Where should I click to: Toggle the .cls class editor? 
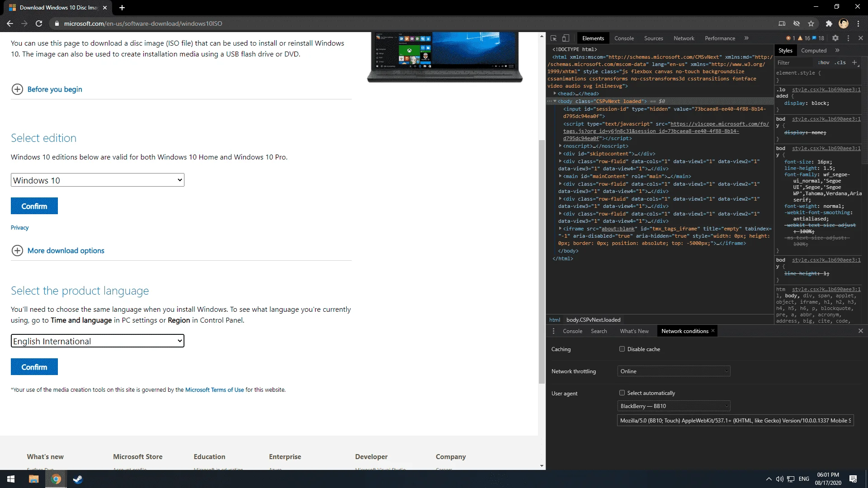click(x=840, y=63)
